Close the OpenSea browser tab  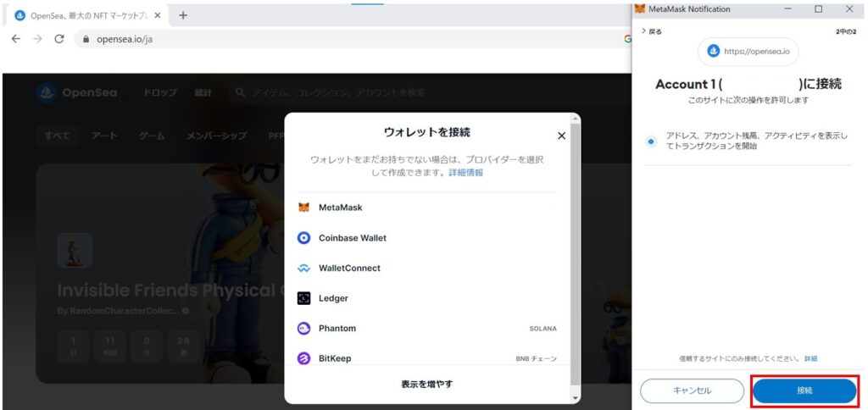(158, 15)
